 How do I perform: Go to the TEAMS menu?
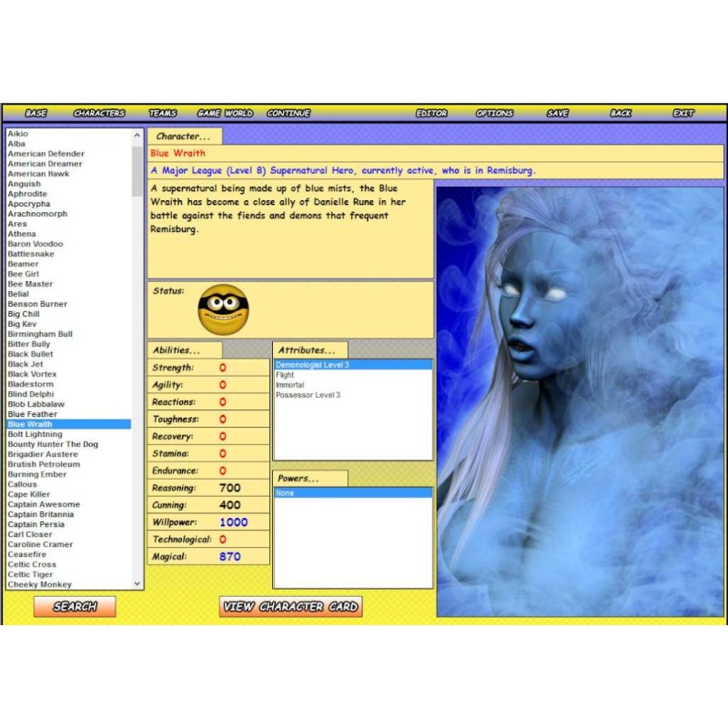coord(163,113)
